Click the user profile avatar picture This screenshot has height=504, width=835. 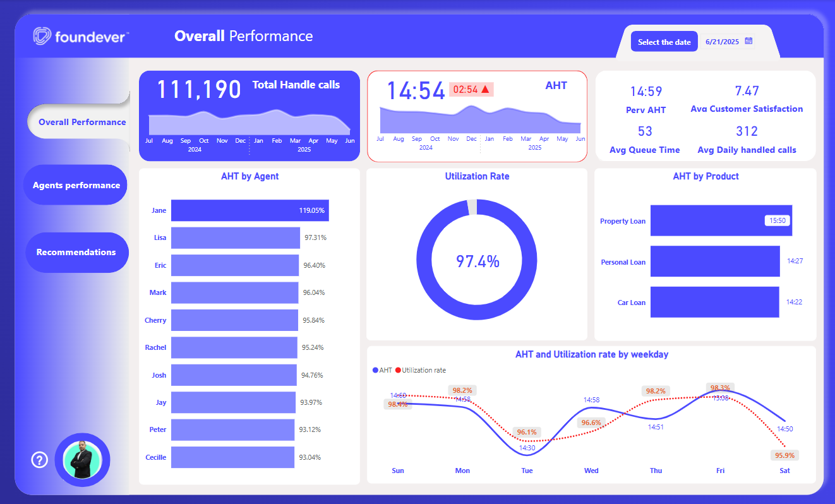pyautogui.click(x=82, y=460)
